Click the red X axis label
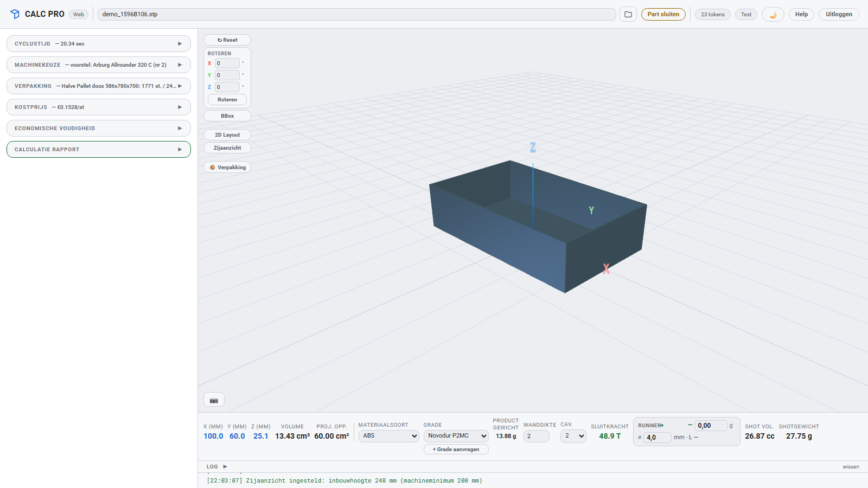The width and height of the screenshot is (868, 488). click(606, 269)
